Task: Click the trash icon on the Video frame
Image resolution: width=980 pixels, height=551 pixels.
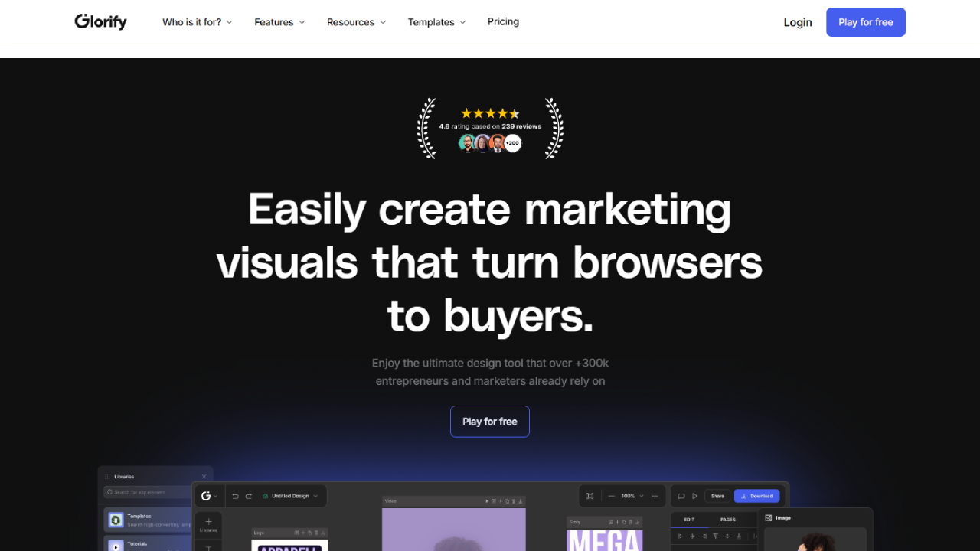Action: coord(514,501)
